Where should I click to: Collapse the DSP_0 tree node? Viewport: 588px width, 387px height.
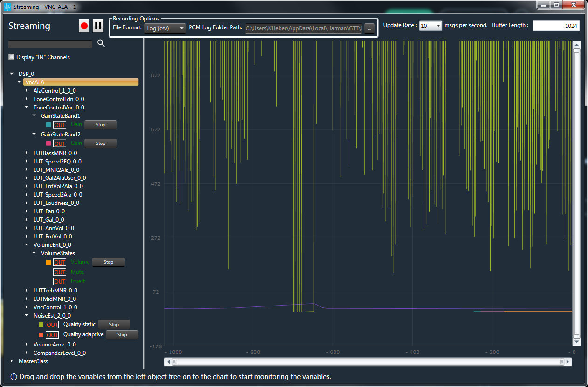12,74
